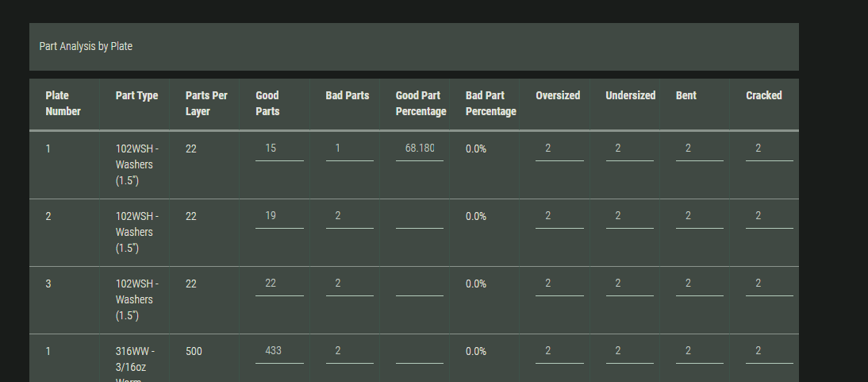Edit Undersized field in plate 2 row
This screenshot has width=868, height=382.
click(x=629, y=216)
